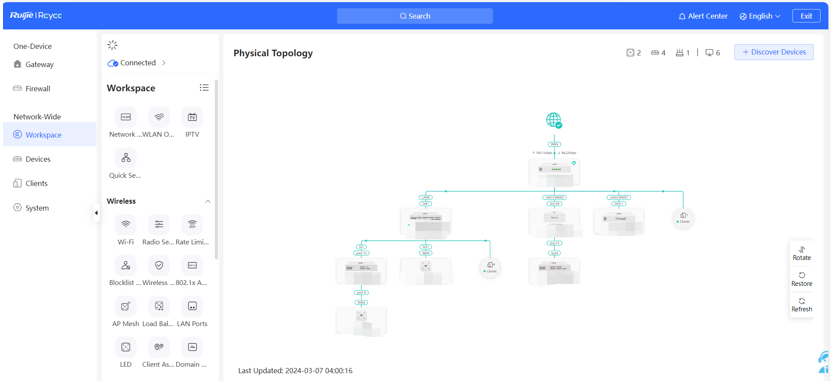Screen dimensions: 831x385
Task: Select the Firewall device node in topology
Action: pyautogui.click(x=619, y=221)
